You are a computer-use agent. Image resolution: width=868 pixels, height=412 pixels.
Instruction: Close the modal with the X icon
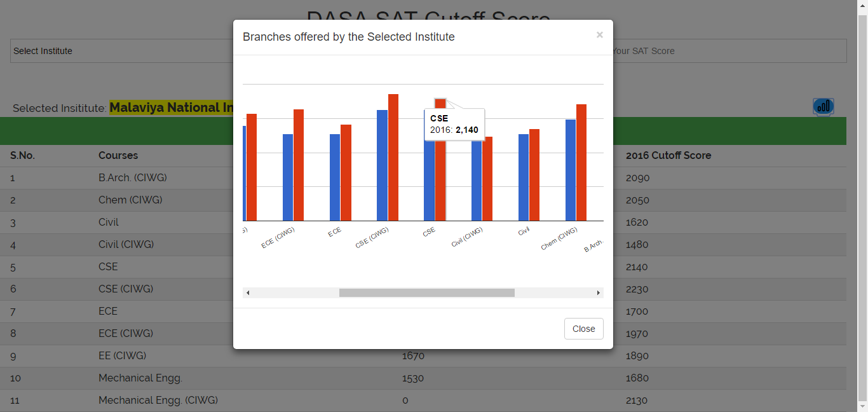pyautogui.click(x=599, y=35)
